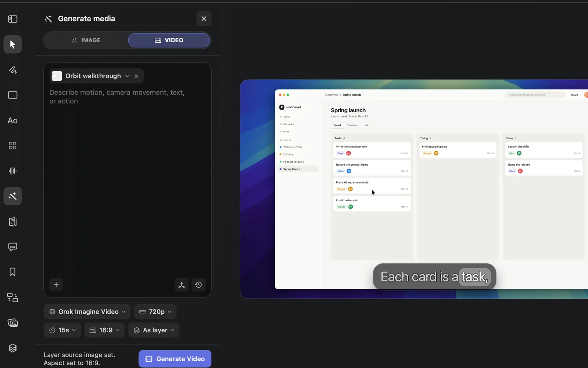Select the pointer selection tool

[x=12, y=45]
